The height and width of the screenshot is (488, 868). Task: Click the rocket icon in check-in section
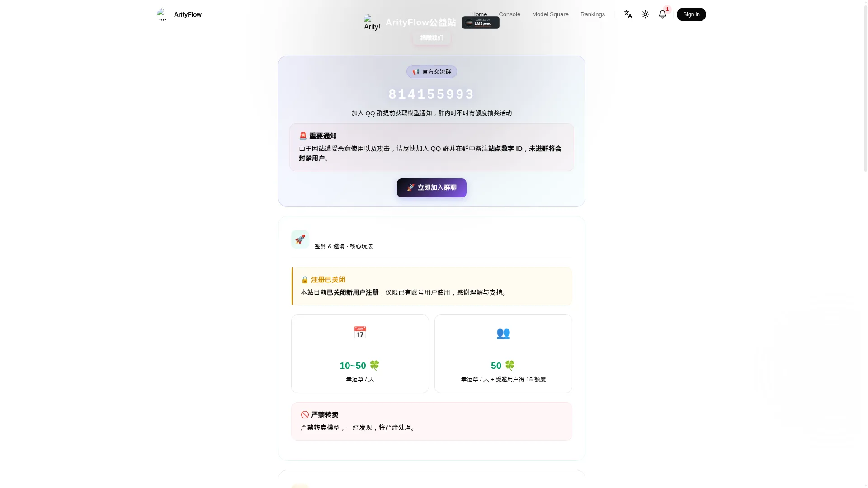coord(300,239)
